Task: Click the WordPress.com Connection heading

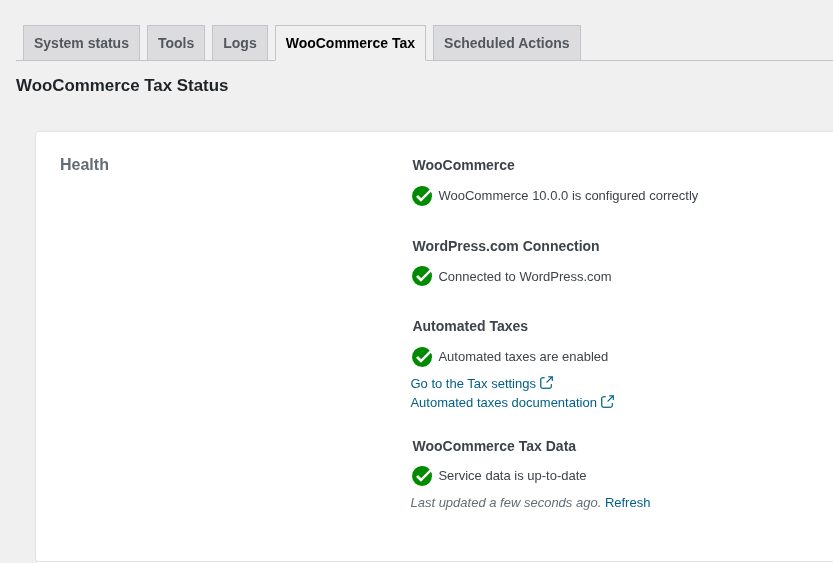Action: (506, 246)
